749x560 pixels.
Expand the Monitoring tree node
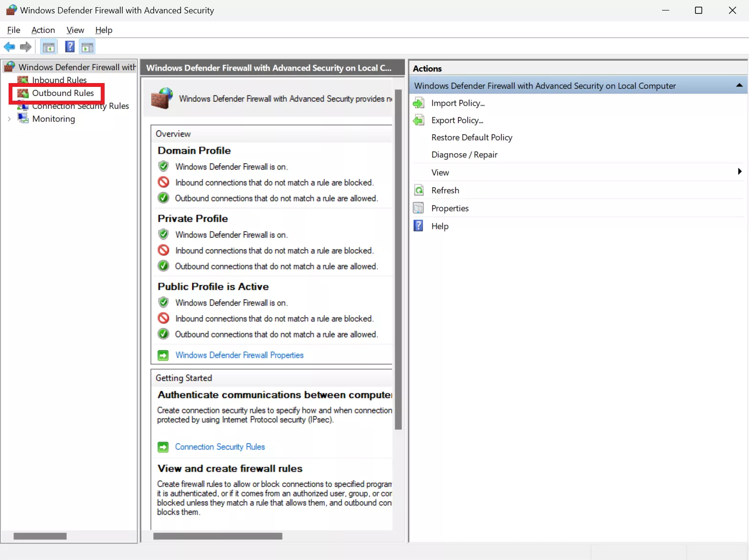[x=9, y=119]
